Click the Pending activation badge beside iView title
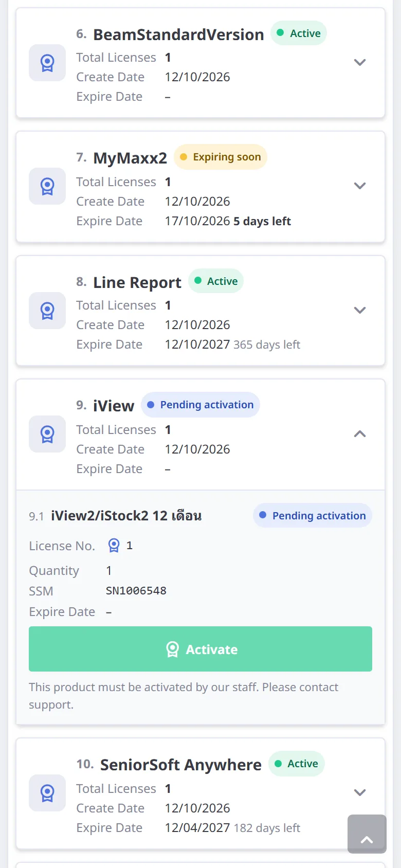Screen dimensions: 401x868 200,405
